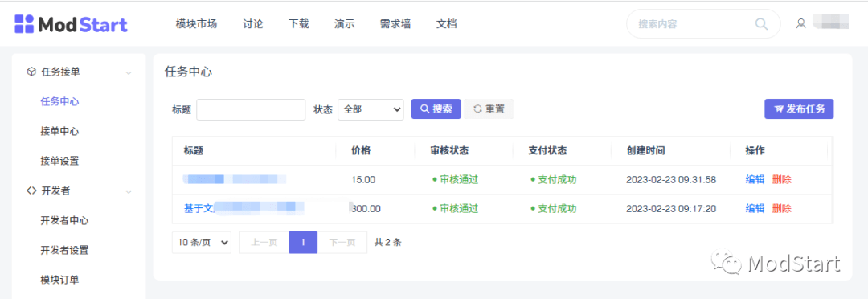
Task: Click the code icon beside 开发者
Action: point(31,191)
